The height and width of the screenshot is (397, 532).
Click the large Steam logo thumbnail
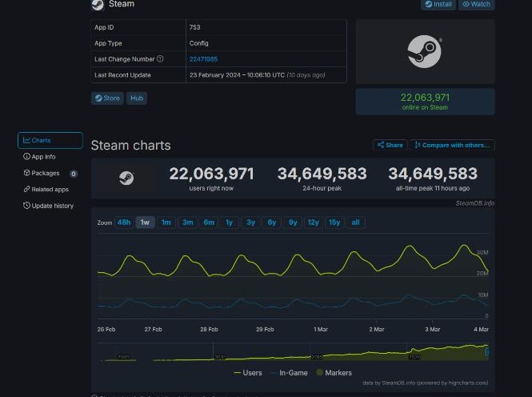[x=425, y=51]
